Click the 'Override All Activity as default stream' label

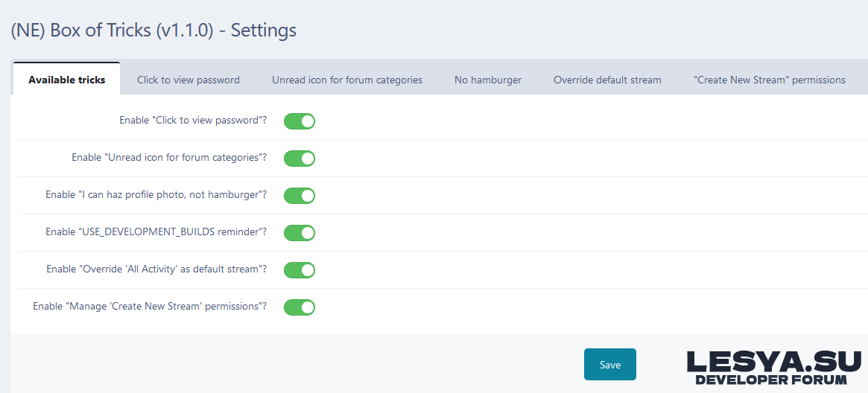[x=156, y=269]
